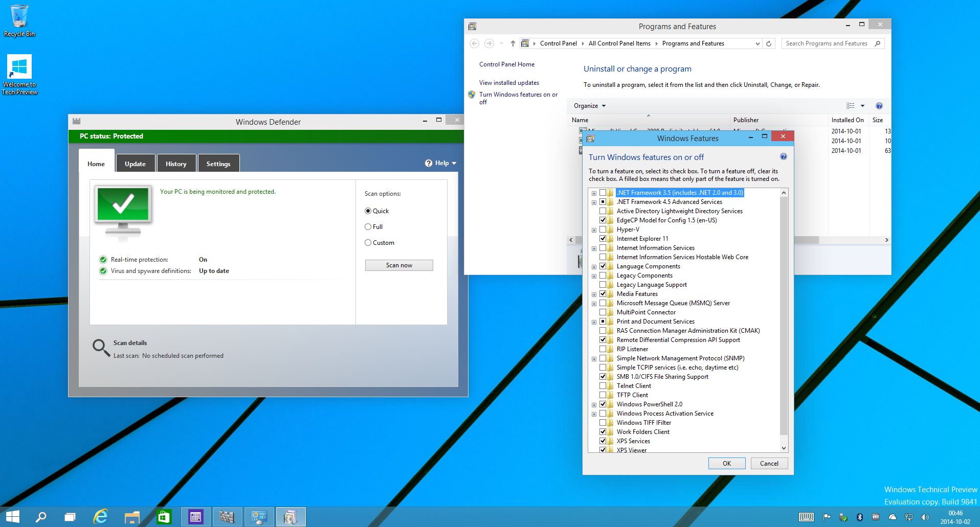Expand the Internet Information Services node

point(594,248)
